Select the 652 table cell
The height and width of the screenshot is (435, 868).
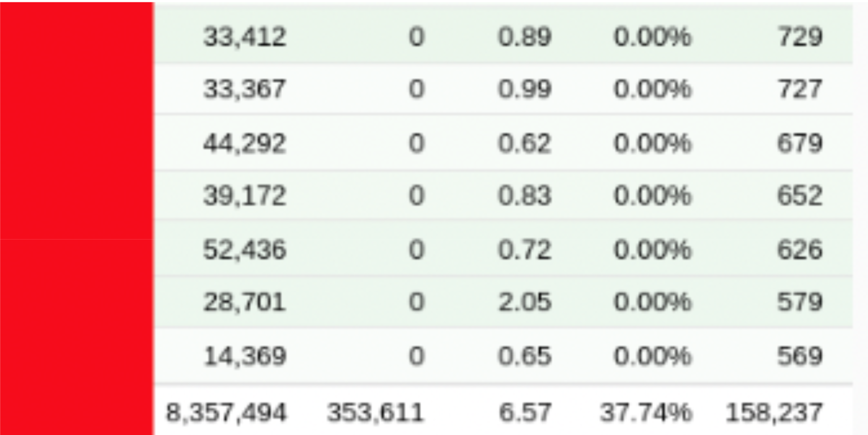[x=799, y=196]
